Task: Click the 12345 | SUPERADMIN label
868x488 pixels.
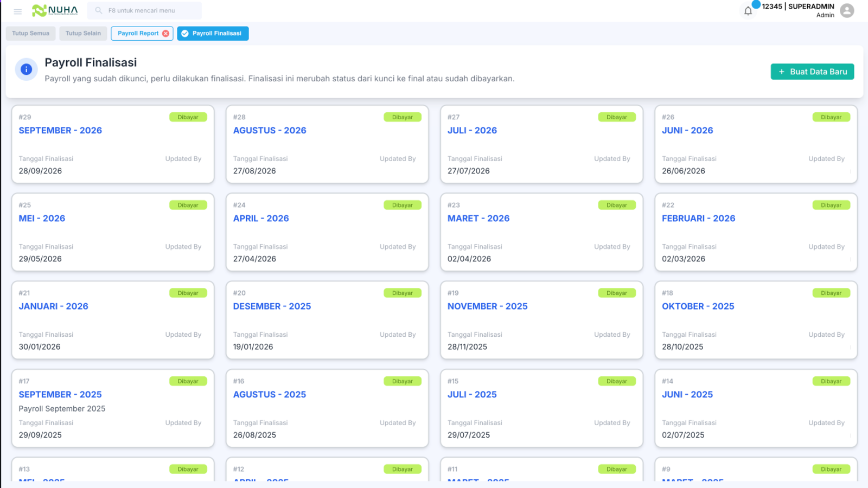Action: point(797,7)
